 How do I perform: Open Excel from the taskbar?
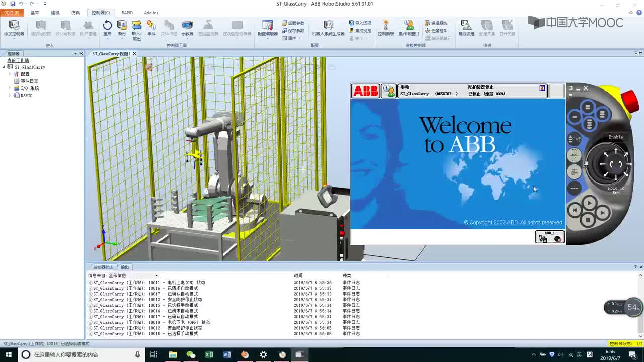point(209,354)
